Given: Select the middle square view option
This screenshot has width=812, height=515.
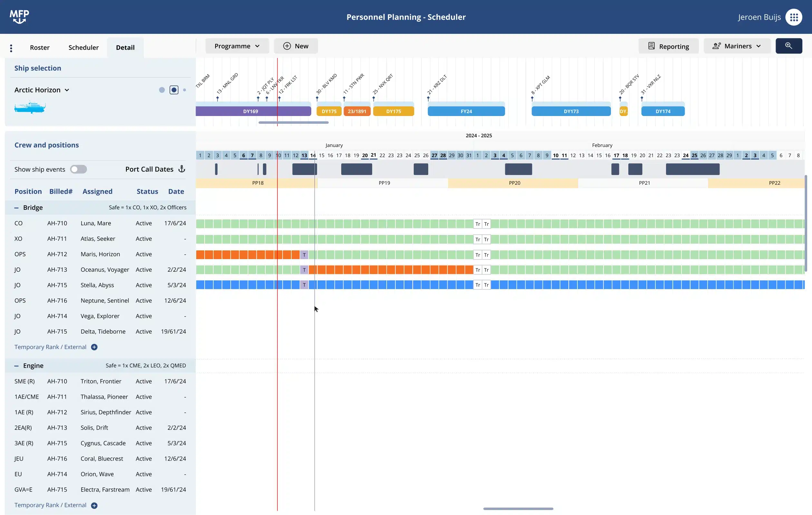Looking at the screenshot, I should (x=174, y=90).
